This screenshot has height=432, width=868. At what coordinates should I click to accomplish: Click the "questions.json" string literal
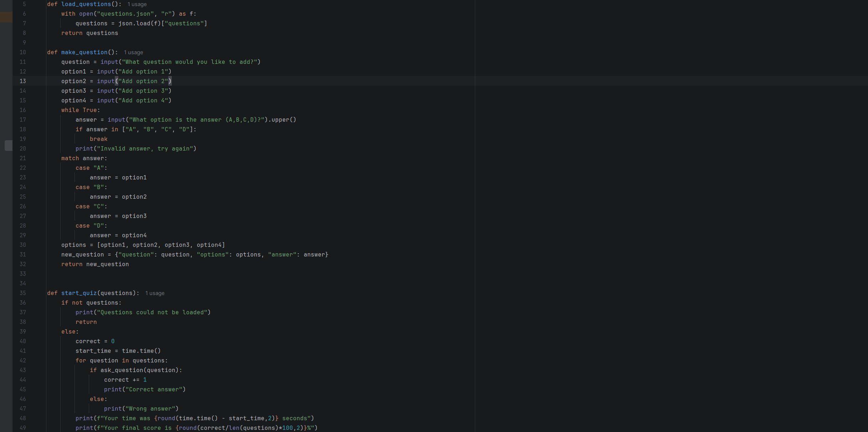(x=125, y=14)
